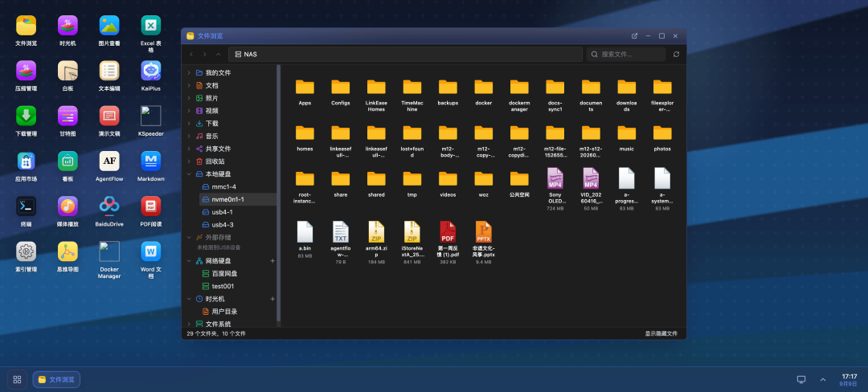Open the Excel 表格 desktop icon

tap(150, 26)
